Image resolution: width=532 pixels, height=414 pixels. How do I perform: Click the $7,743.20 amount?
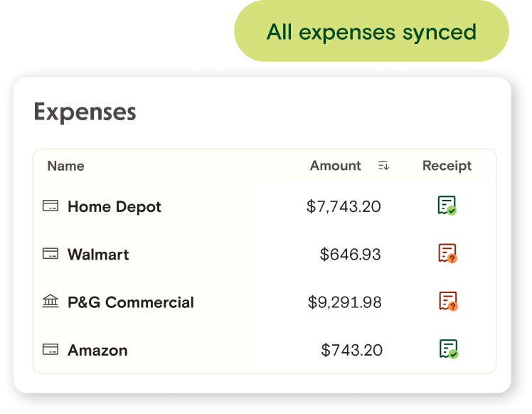(344, 207)
